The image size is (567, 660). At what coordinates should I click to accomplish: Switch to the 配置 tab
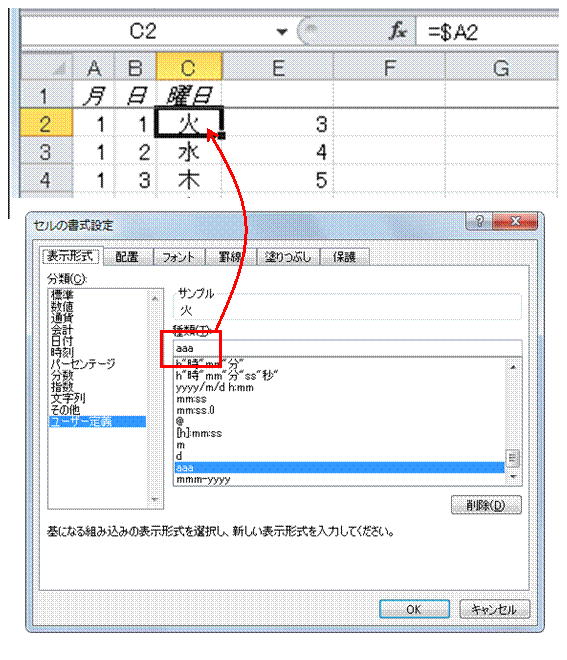click(127, 256)
